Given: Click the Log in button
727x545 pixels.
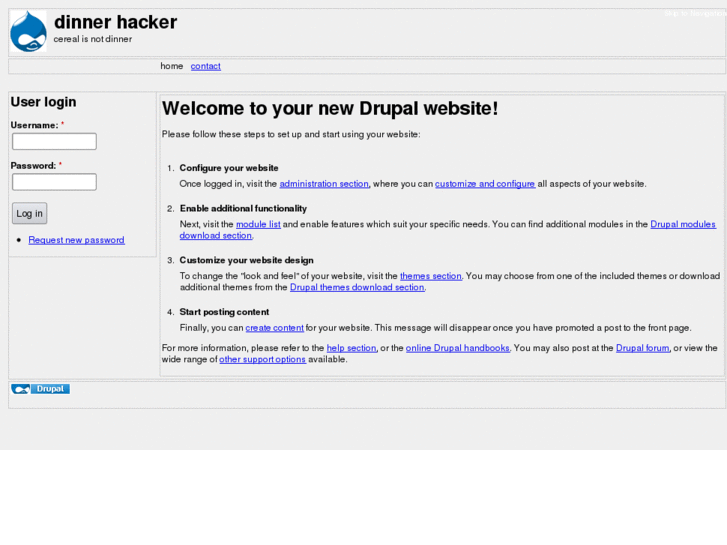Looking at the screenshot, I should click(29, 213).
